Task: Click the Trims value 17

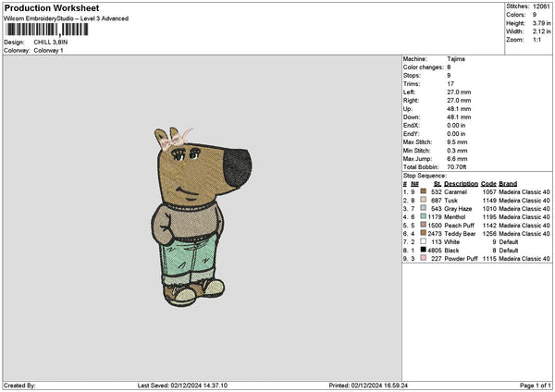Action: point(450,84)
